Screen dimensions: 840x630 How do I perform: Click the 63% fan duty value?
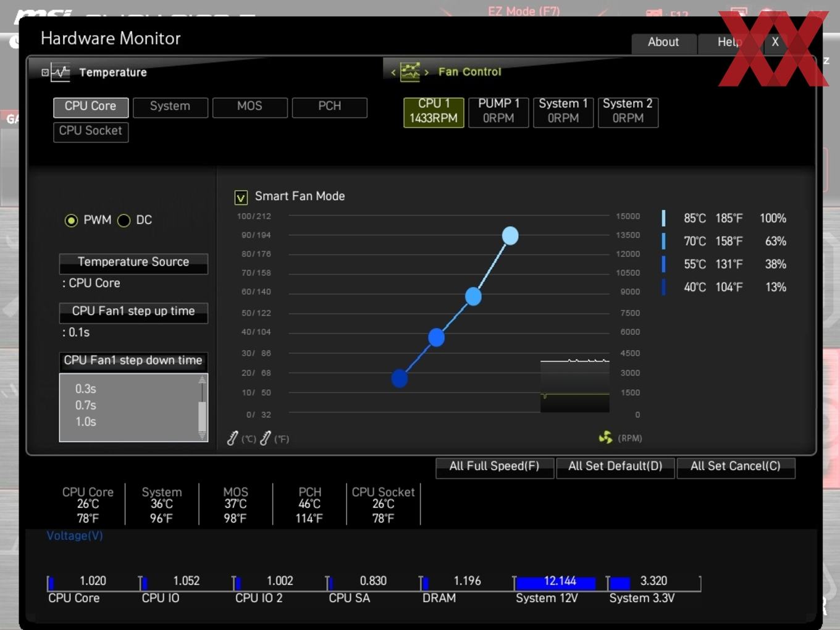click(x=775, y=241)
